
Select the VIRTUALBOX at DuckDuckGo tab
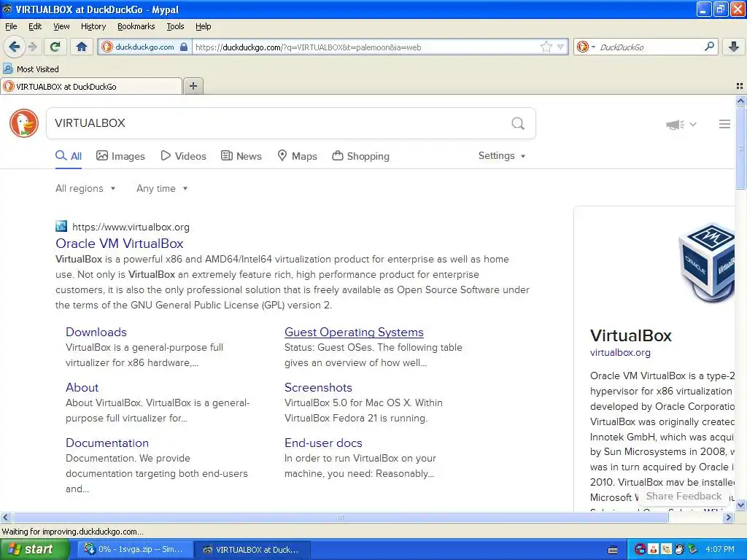point(91,86)
